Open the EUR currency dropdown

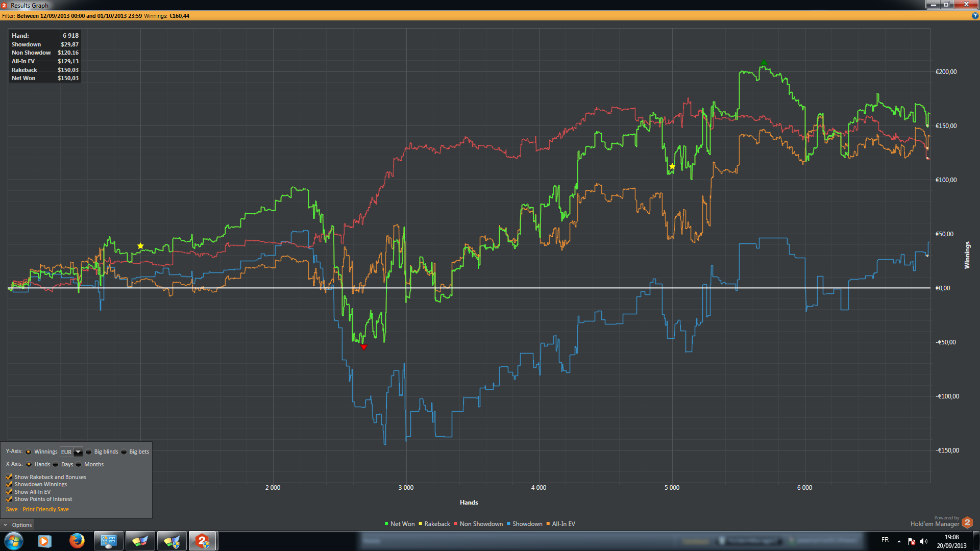[78, 452]
